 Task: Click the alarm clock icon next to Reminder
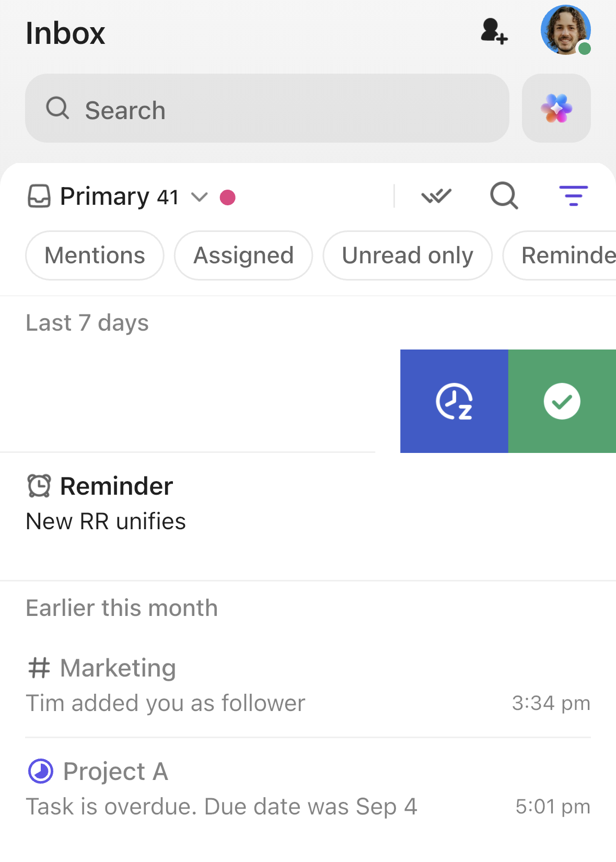coord(39,485)
